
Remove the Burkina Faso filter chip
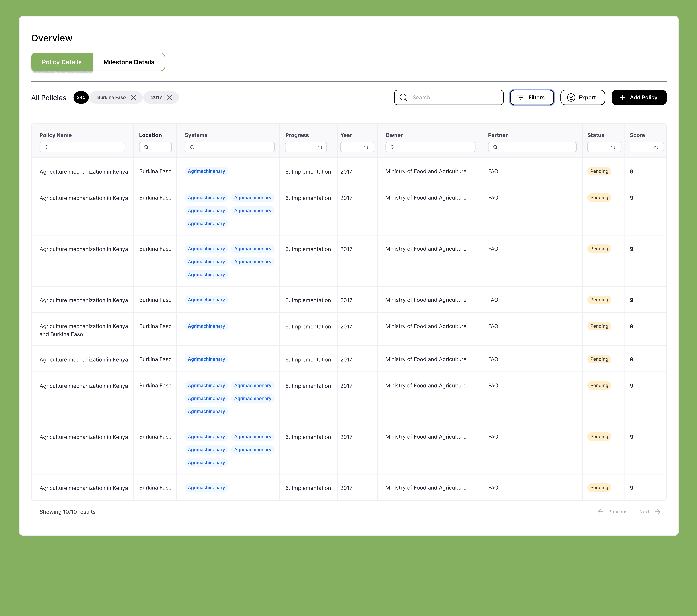133,97
